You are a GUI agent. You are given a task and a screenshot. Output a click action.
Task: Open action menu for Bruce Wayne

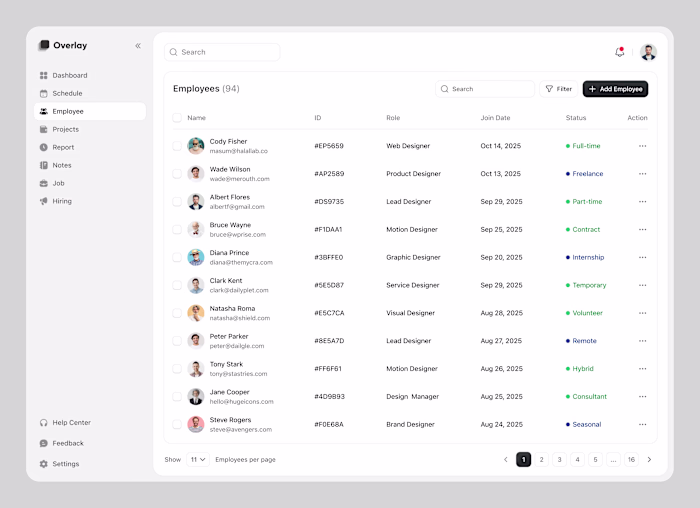[x=642, y=229]
